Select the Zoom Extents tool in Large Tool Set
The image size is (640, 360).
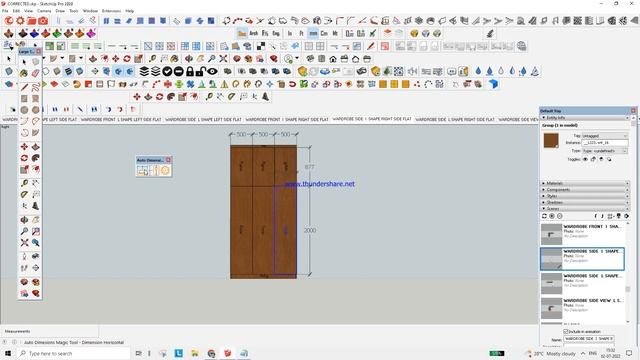coord(24,242)
